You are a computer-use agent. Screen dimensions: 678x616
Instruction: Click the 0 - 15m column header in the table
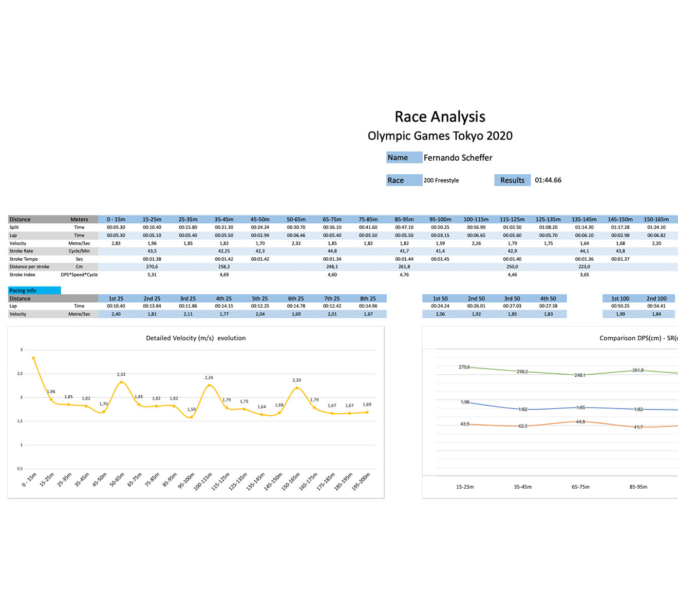tap(116, 219)
